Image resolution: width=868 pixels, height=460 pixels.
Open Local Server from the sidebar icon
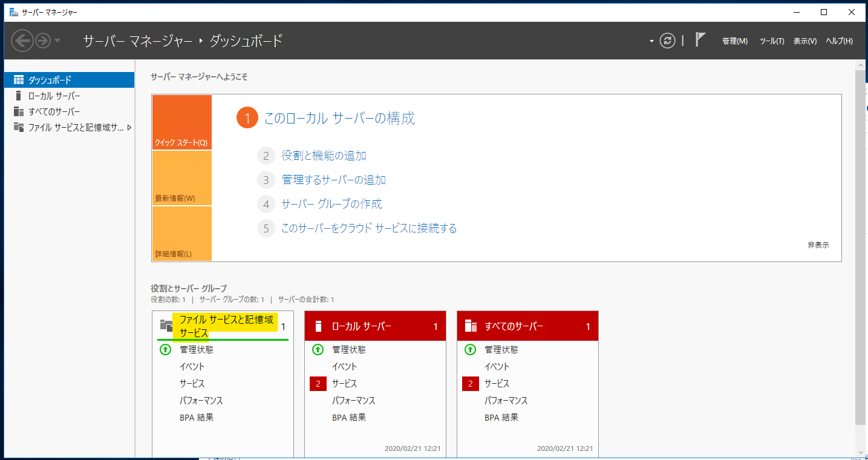(x=18, y=95)
